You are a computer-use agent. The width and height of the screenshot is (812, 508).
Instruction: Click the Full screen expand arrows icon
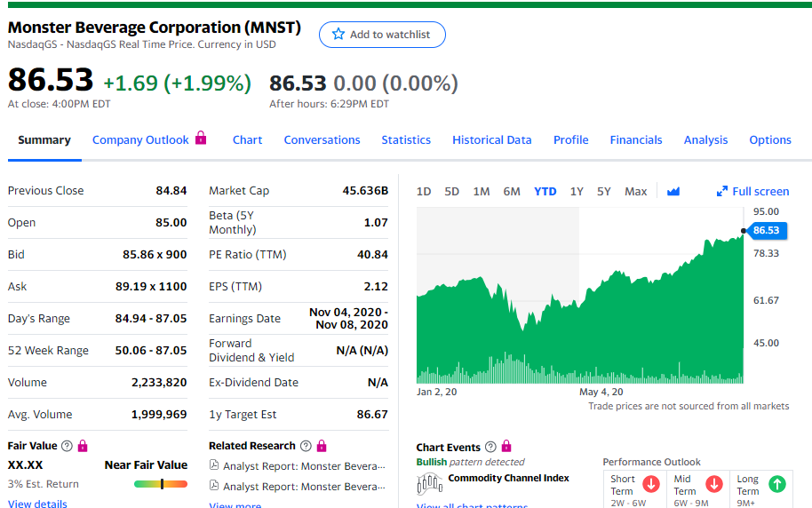[722, 191]
